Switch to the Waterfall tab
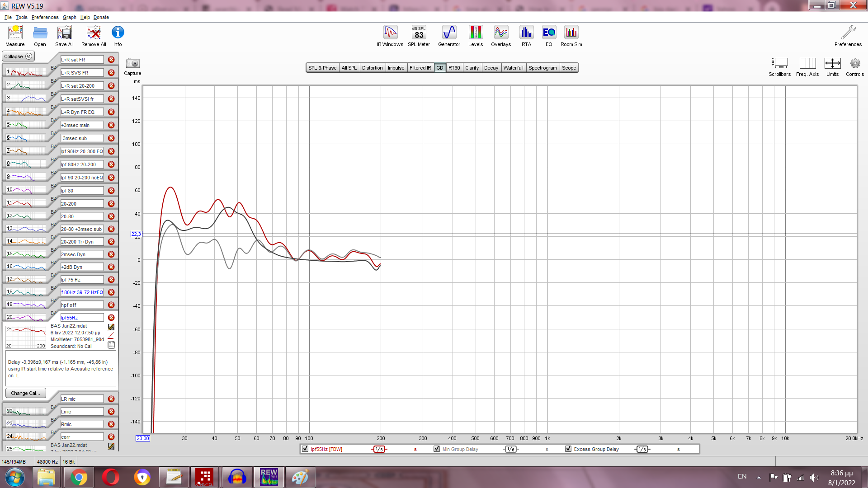The height and width of the screenshot is (488, 868). pos(513,68)
